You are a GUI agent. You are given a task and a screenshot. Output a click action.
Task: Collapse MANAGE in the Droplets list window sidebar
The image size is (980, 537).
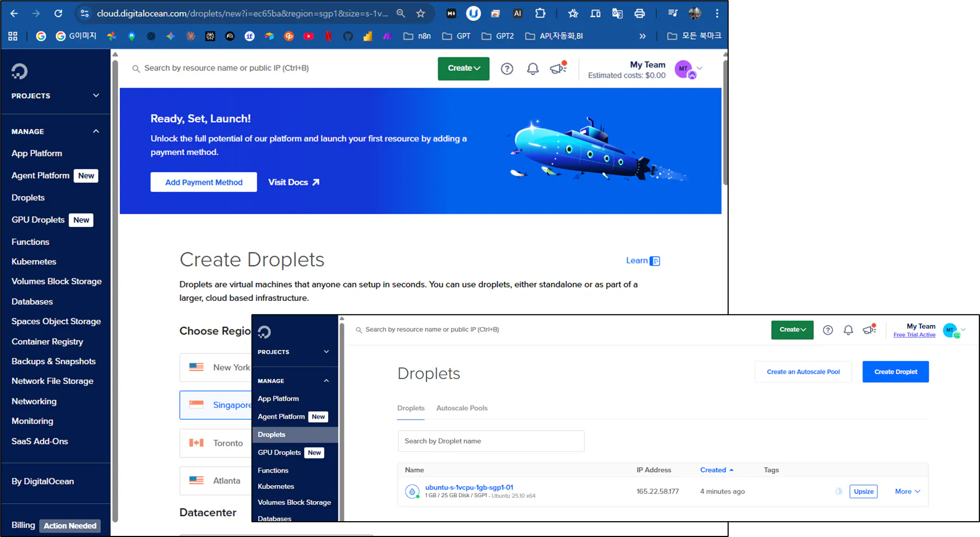click(x=326, y=381)
